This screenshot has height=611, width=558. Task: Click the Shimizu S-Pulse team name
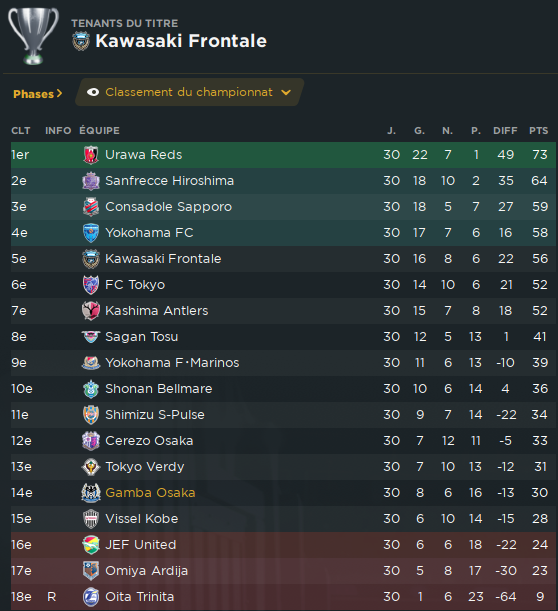click(x=155, y=415)
